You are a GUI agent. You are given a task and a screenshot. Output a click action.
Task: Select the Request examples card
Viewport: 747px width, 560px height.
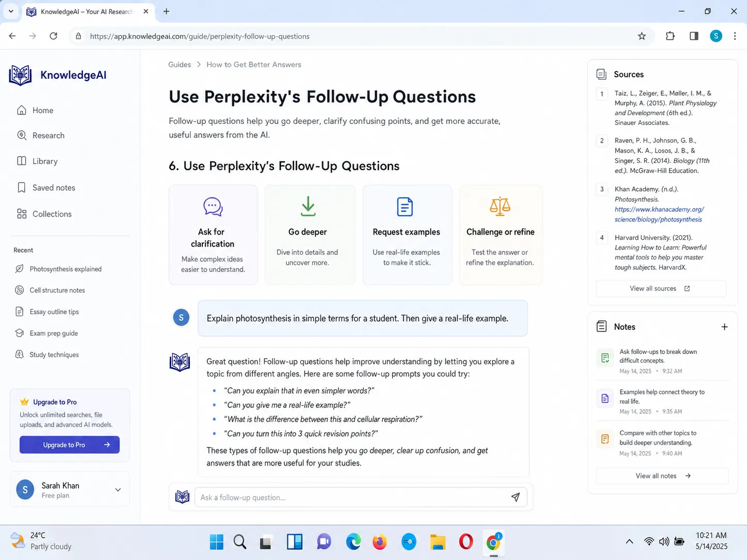coord(407,235)
